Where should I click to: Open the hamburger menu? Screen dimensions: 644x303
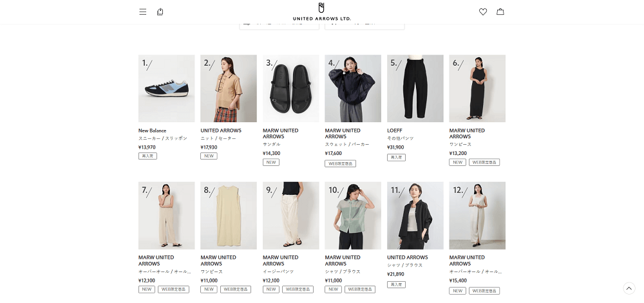coord(142,12)
